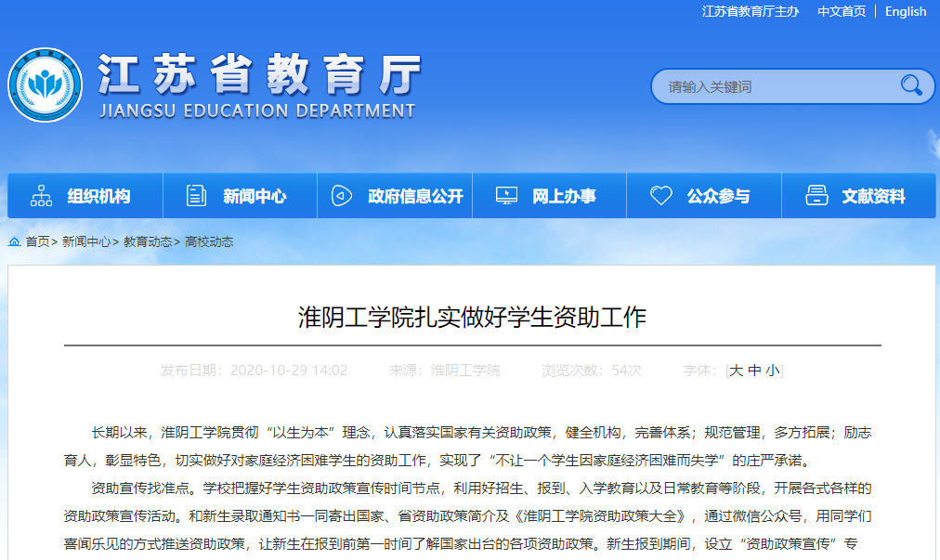The height and width of the screenshot is (560, 940).
Task: Click the 公众参与 heart icon
Action: pos(660,196)
